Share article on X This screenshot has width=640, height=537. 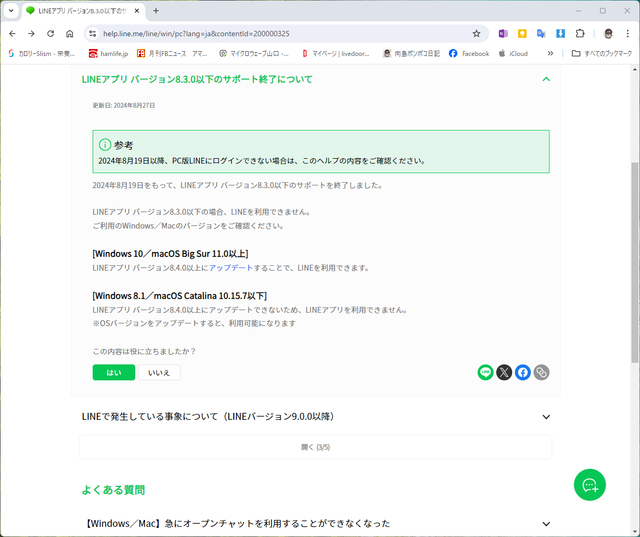click(504, 372)
